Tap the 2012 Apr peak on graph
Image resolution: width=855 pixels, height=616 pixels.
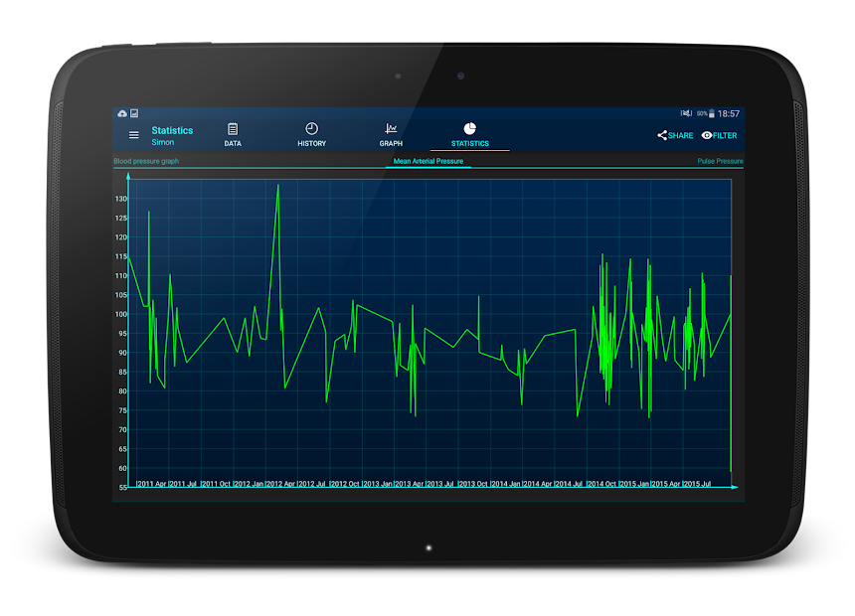coord(278,186)
